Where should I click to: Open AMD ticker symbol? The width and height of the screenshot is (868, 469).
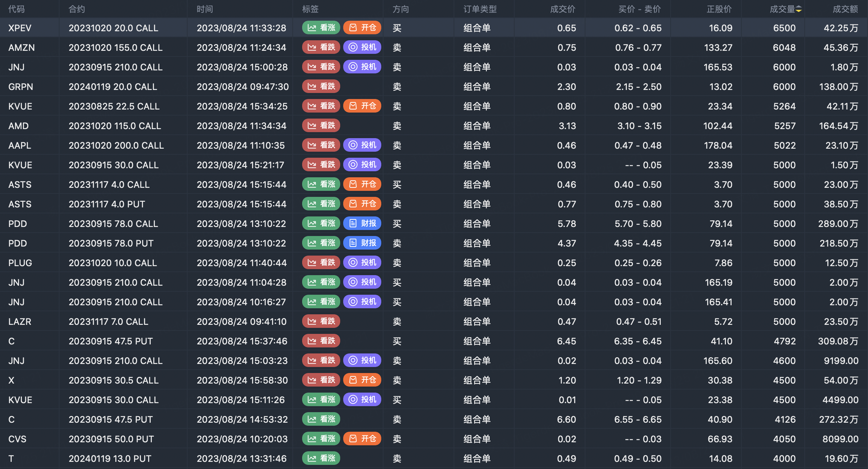18,126
